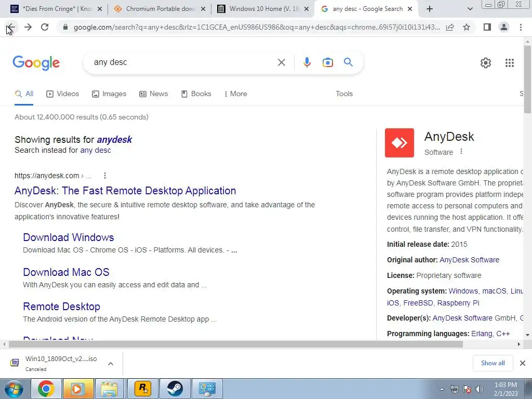Follow the 'anydesk' corrected spelling link
The width and height of the screenshot is (532, 399).
click(114, 139)
